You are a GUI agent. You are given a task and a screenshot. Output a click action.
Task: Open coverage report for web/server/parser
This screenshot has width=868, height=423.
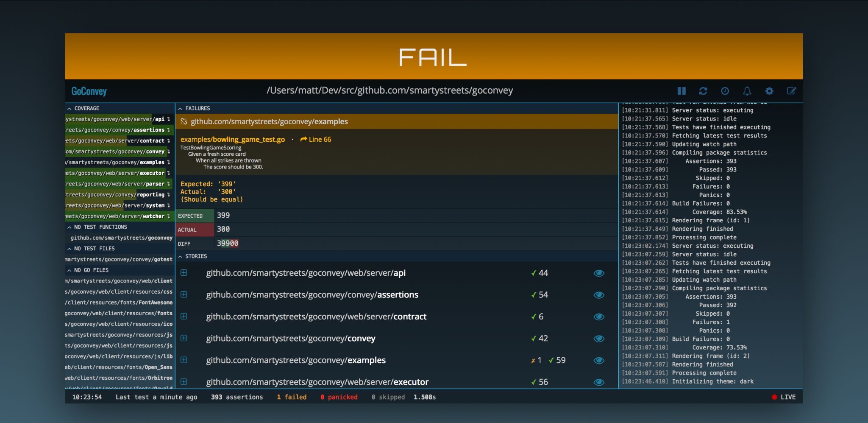click(x=120, y=184)
